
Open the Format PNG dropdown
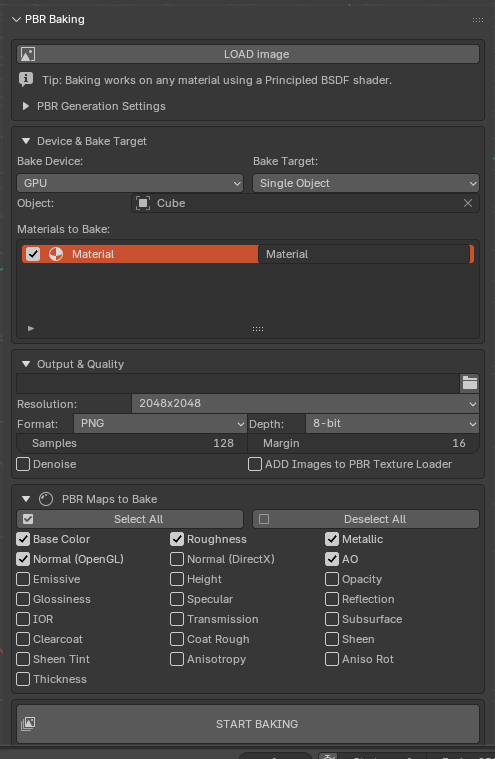[160, 424]
